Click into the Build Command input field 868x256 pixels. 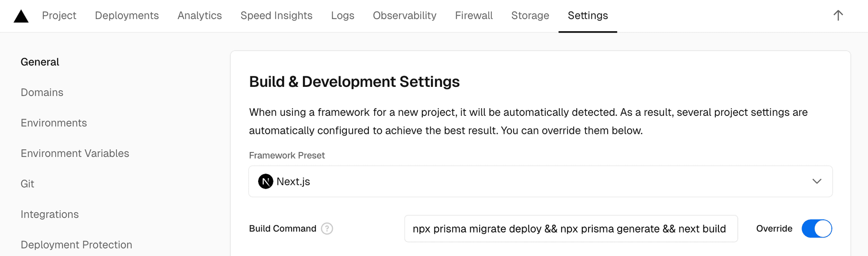pos(570,229)
